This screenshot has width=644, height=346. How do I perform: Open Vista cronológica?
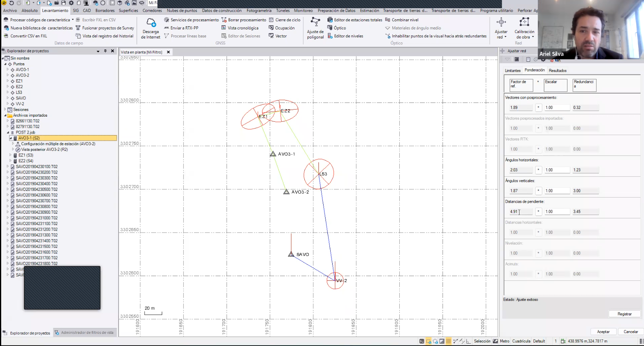pos(240,28)
